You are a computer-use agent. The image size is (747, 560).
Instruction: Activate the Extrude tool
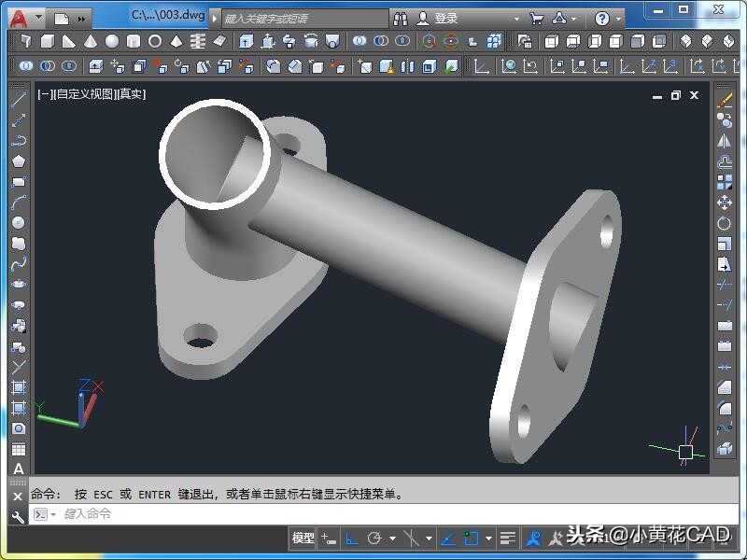click(x=246, y=41)
